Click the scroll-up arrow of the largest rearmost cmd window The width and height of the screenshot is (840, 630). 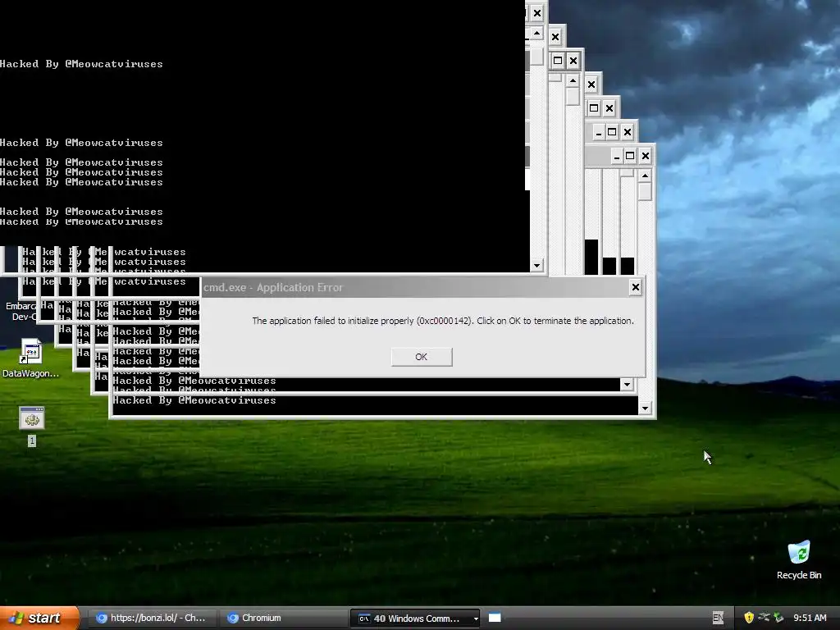coord(536,34)
